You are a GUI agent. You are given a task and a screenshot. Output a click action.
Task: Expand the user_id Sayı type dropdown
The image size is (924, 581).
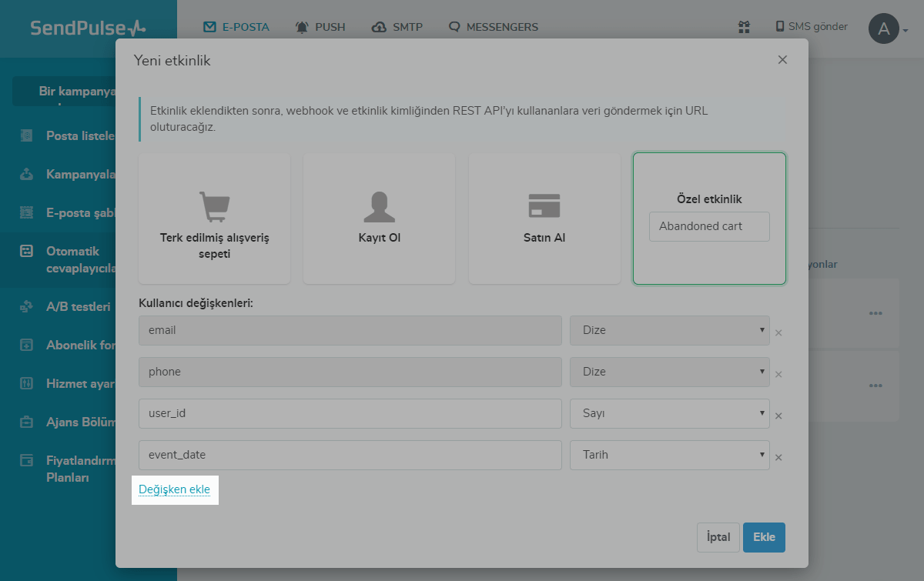669,413
